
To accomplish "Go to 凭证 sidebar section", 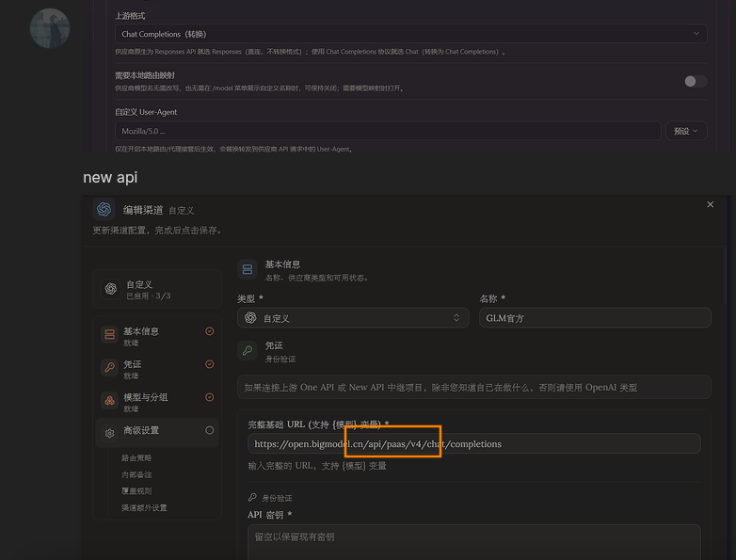I will click(157, 369).
